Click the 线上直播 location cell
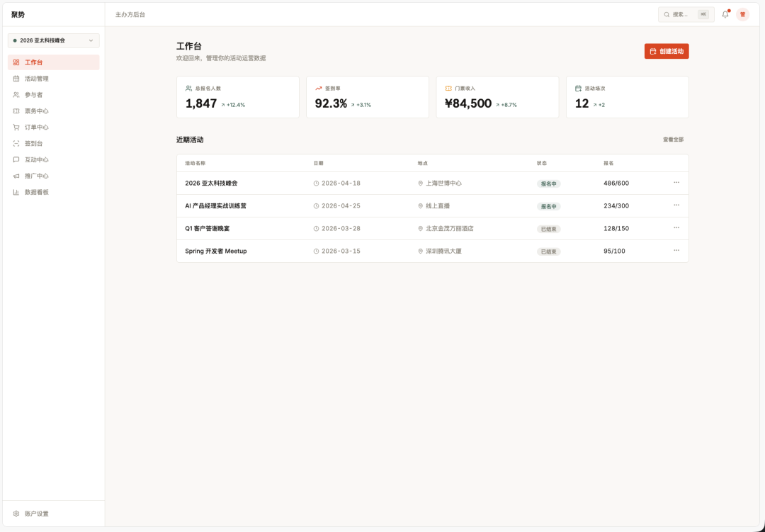The image size is (765, 532). click(x=433, y=206)
